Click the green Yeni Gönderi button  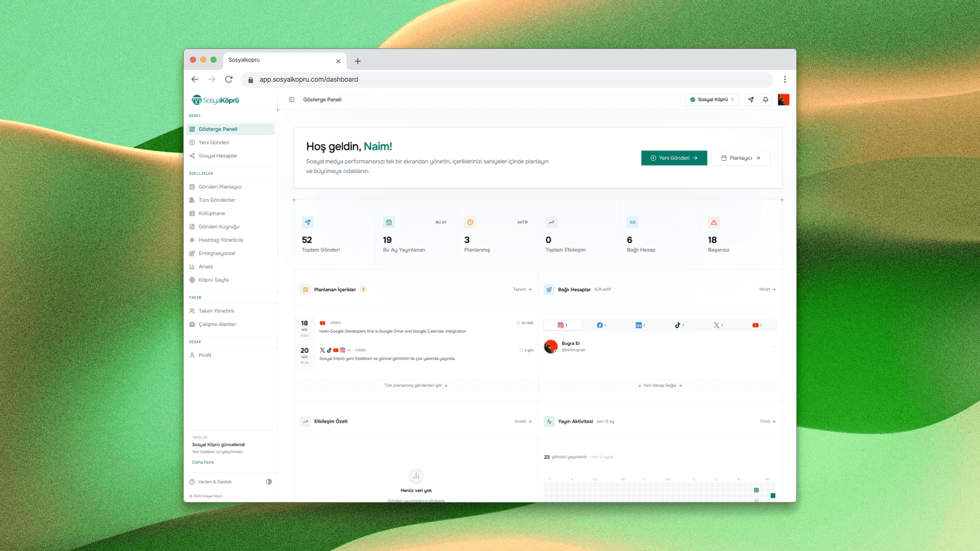(674, 158)
